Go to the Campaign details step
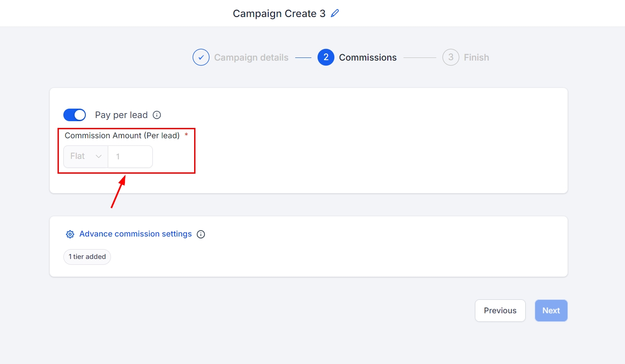The width and height of the screenshot is (625, 364). (x=251, y=57)
